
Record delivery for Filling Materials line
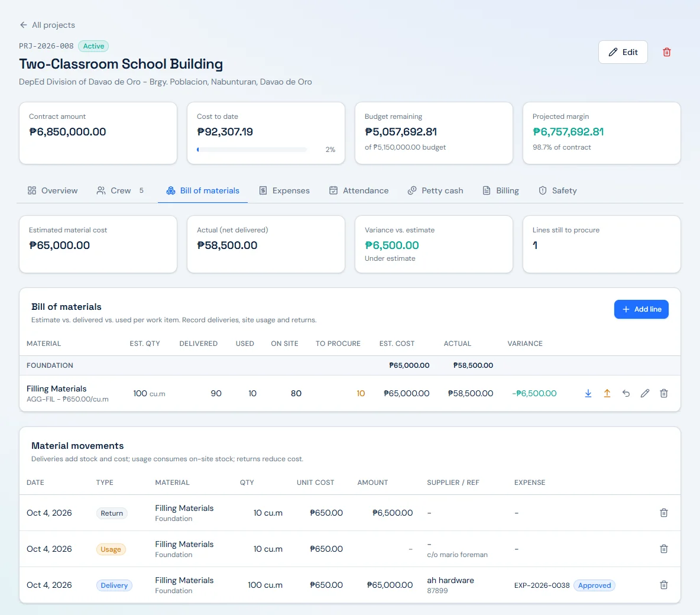(x=588, y=393)
